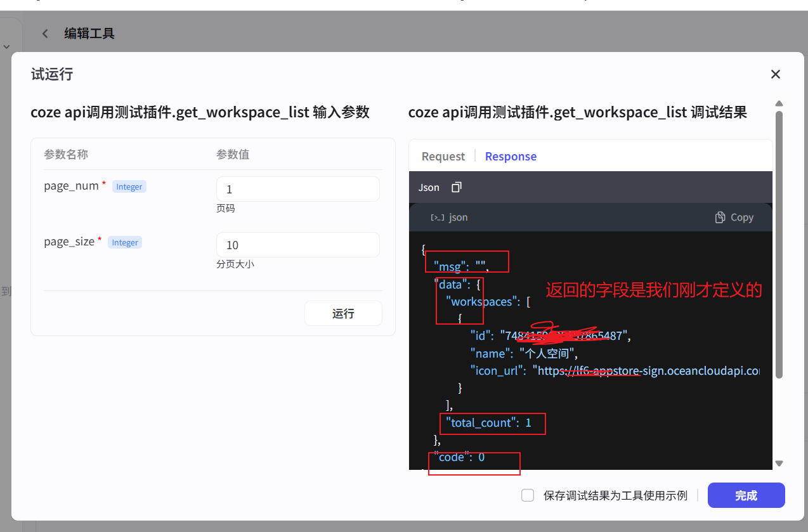The width and height of the screenshot is (808, 532).
Task: Click the 页码 hint text
Action: pos(226,209)
